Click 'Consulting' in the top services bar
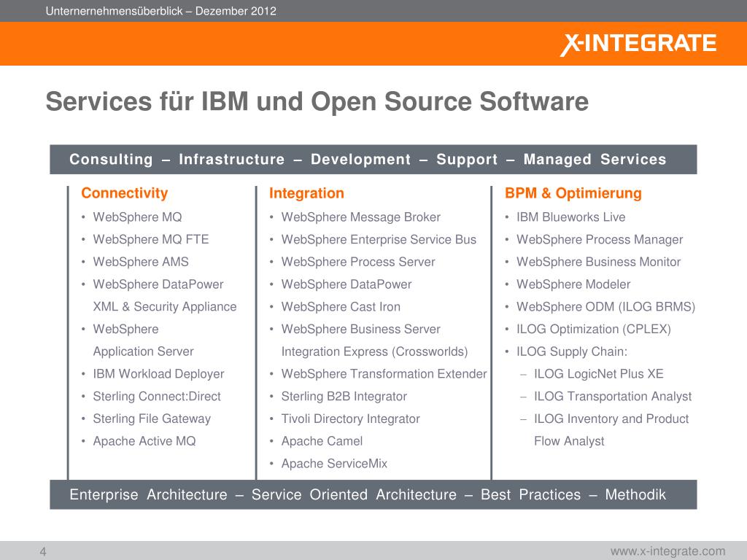Screen dimensions: 747x560 point(111,159)
